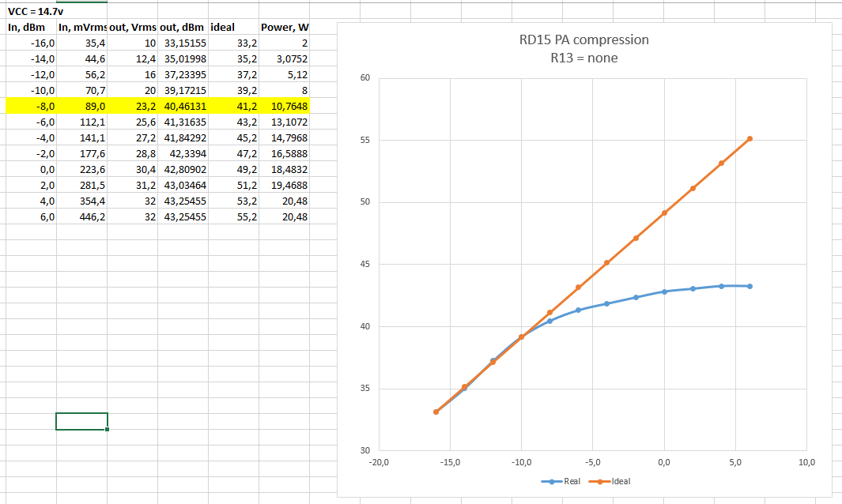Click the cell with value 3,0752
842x504 pixels.
(286, 58)
